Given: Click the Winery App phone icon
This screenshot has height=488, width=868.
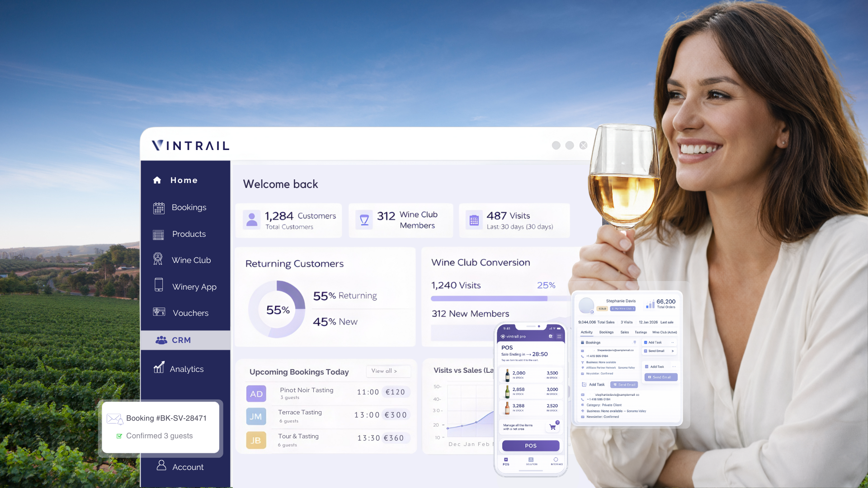Looking at the screenshot, I should coord(159,285).
